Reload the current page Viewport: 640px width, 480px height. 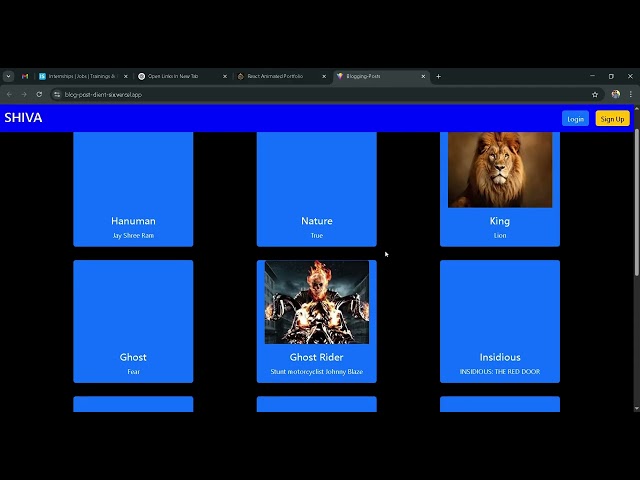tap(39, 94)
